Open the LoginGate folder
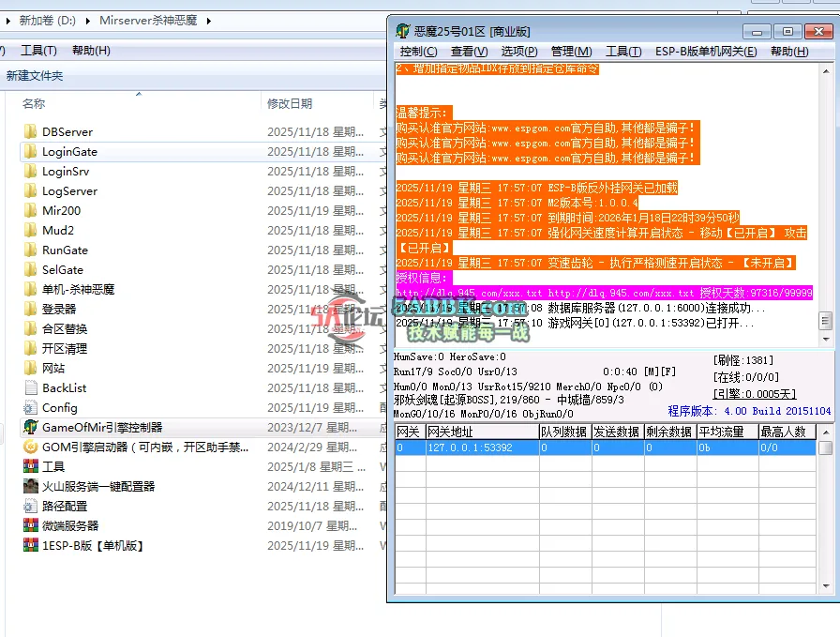 [x=69, y=151]
